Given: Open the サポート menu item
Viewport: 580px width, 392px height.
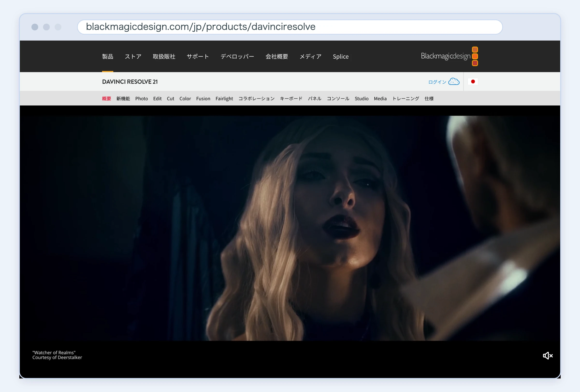Looking at the screenshot, I should tap(198, 56).
